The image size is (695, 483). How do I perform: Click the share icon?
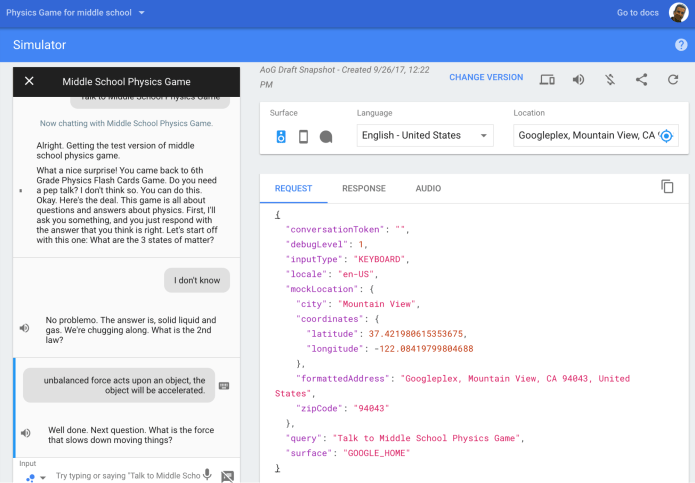pyautogui.click(x=641, y=79)
